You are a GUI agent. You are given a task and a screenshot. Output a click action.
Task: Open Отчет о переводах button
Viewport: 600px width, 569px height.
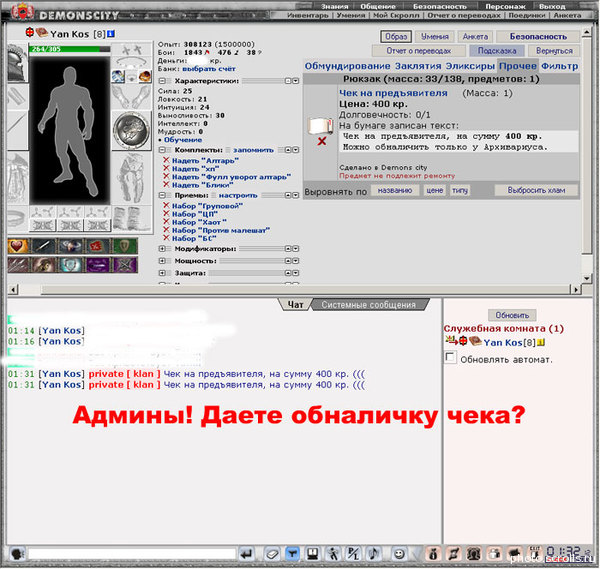419,51
